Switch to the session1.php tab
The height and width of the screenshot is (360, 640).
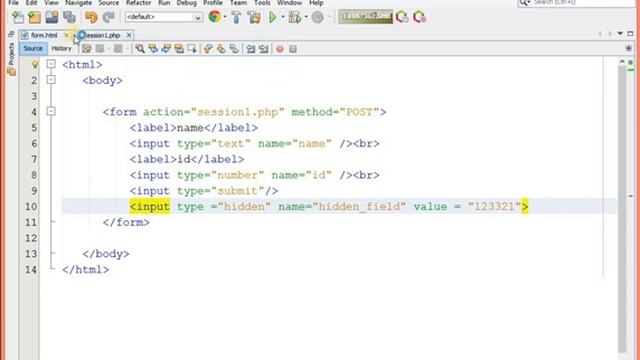102,36
